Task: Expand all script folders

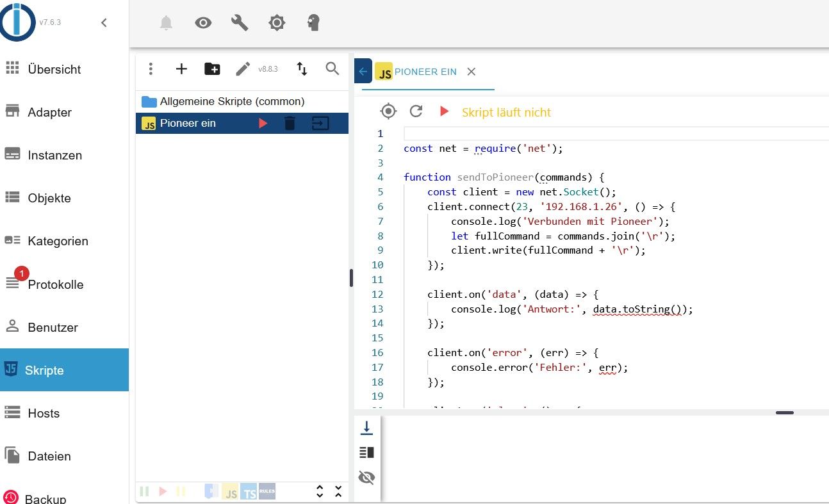Action: click(320, 491)
